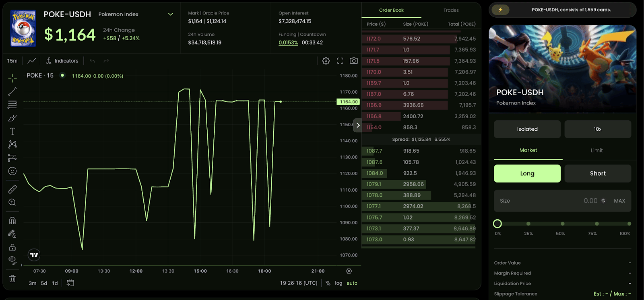Open the Fibonacci retracement tool
This screenshot has height=300, width=644.
12,105
